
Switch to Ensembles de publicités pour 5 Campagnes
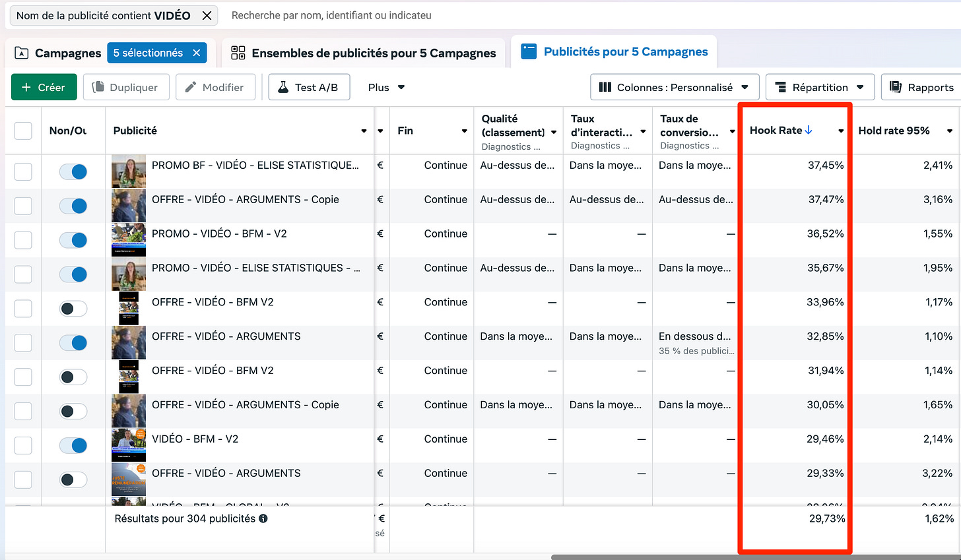(x=364, y=53)
